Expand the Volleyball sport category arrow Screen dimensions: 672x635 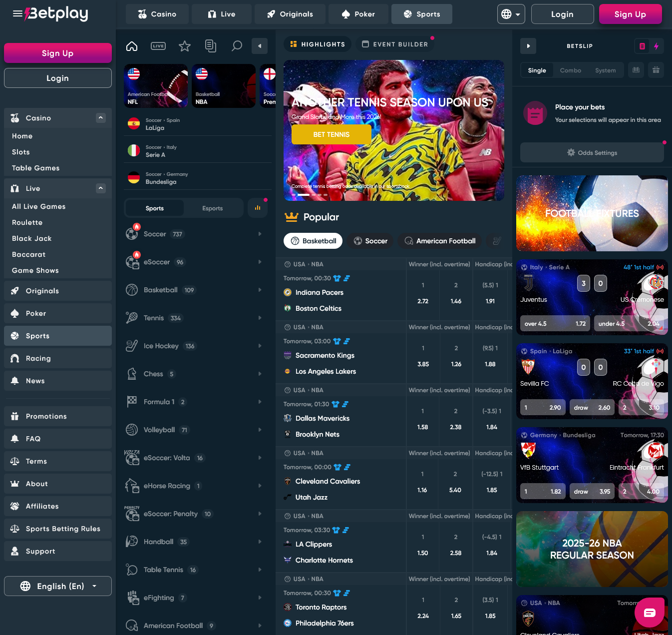coord(260,430)
